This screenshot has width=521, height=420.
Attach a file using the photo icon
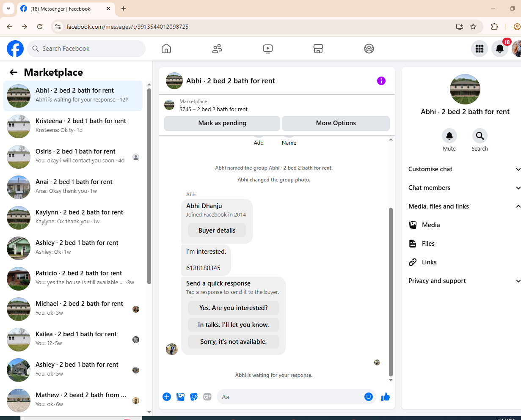[x=180, y=397]
